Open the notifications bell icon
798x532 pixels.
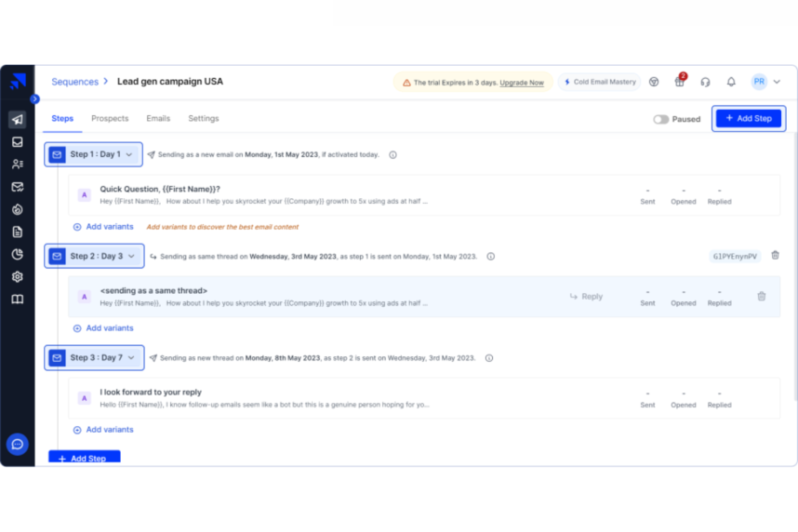coord(731,82)
